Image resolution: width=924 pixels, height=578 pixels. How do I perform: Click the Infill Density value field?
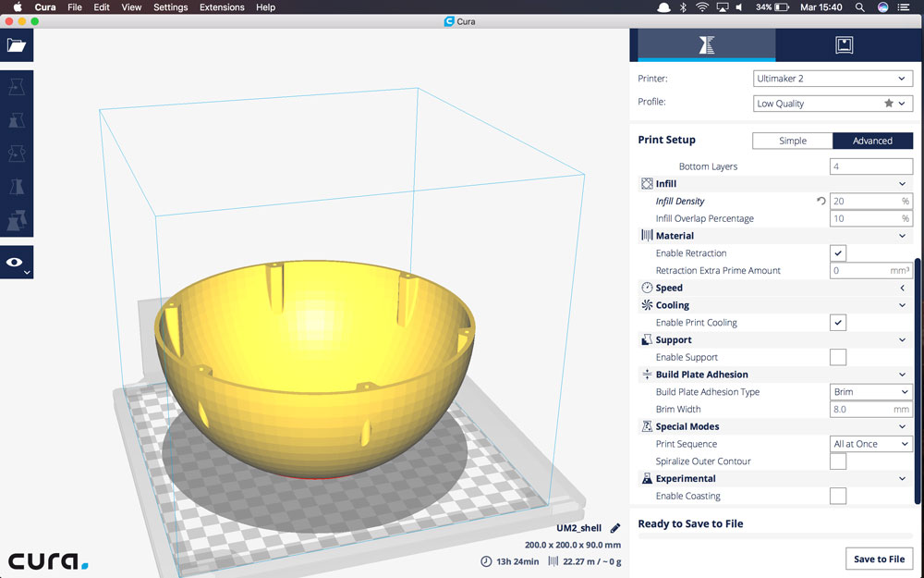click(x=871, y=201)
